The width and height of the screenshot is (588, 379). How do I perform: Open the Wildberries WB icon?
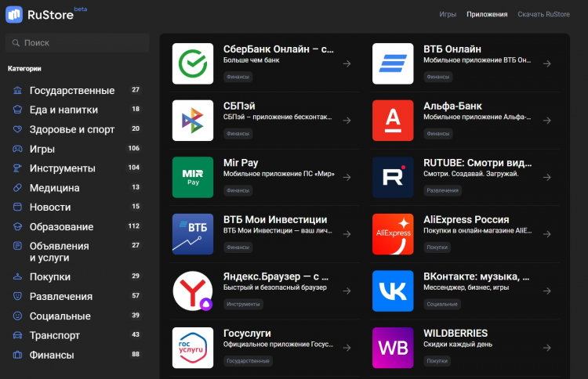pyautogui.click(x=393, y=348)
